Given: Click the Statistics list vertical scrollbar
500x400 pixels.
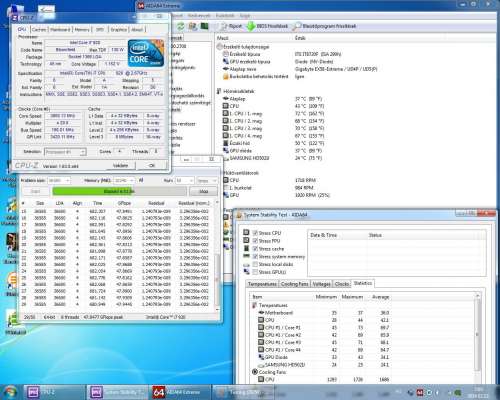Looking at the screenshot, I should coord(477,337).
